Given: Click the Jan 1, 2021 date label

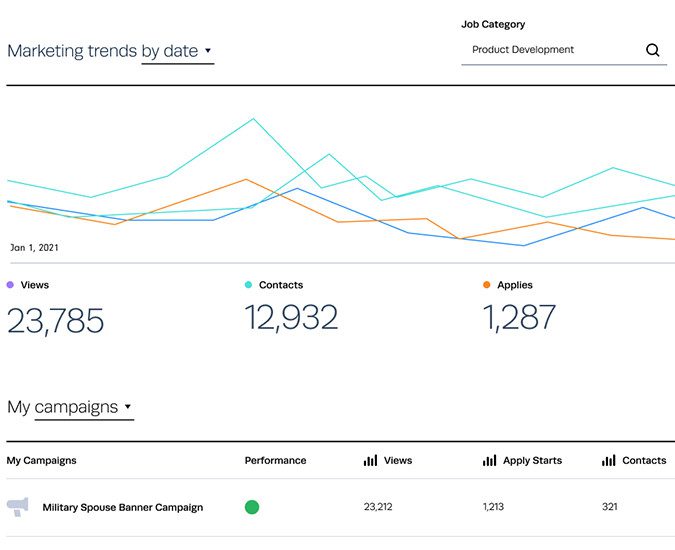Looking at the screenshot, I should click(x=34, y=247).
